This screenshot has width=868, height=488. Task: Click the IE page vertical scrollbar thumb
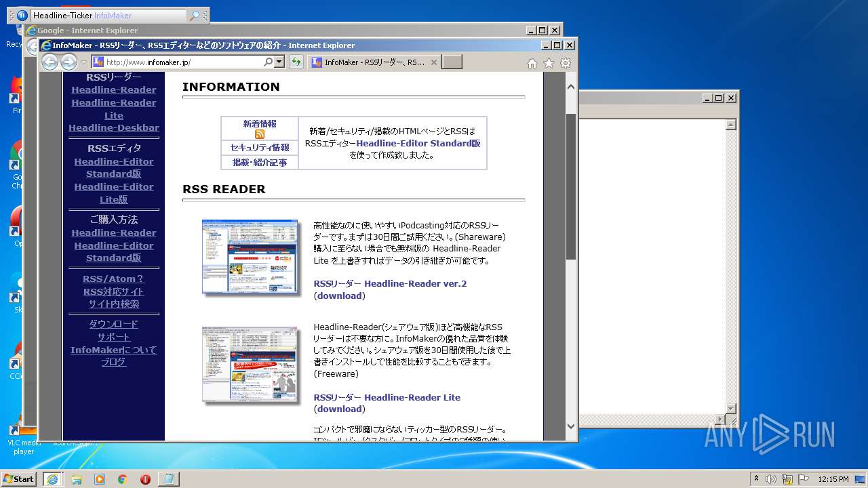click(x=571, y=186)
